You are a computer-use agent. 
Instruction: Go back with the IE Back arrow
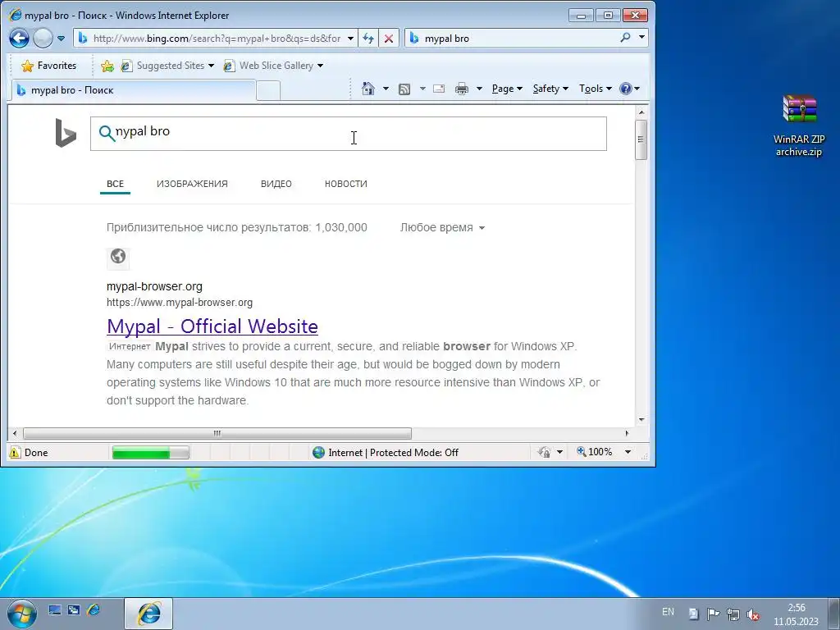pos(20,38)
